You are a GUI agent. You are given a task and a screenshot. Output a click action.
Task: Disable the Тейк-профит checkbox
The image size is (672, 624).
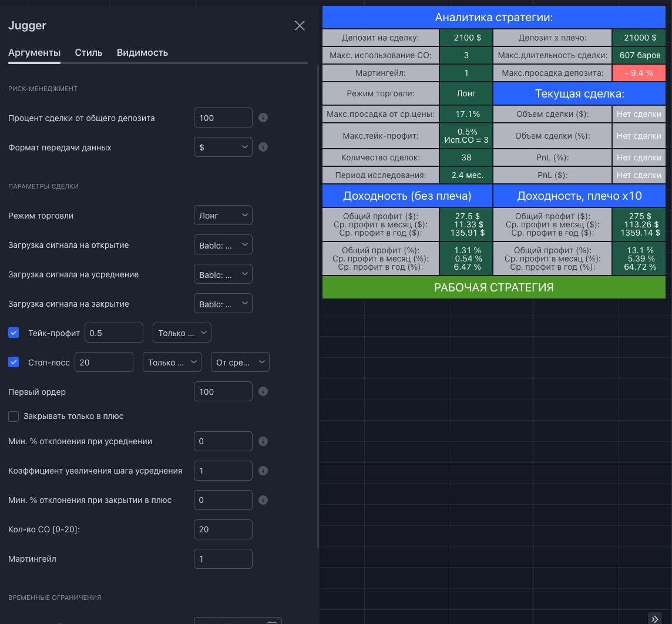[14, 333]
